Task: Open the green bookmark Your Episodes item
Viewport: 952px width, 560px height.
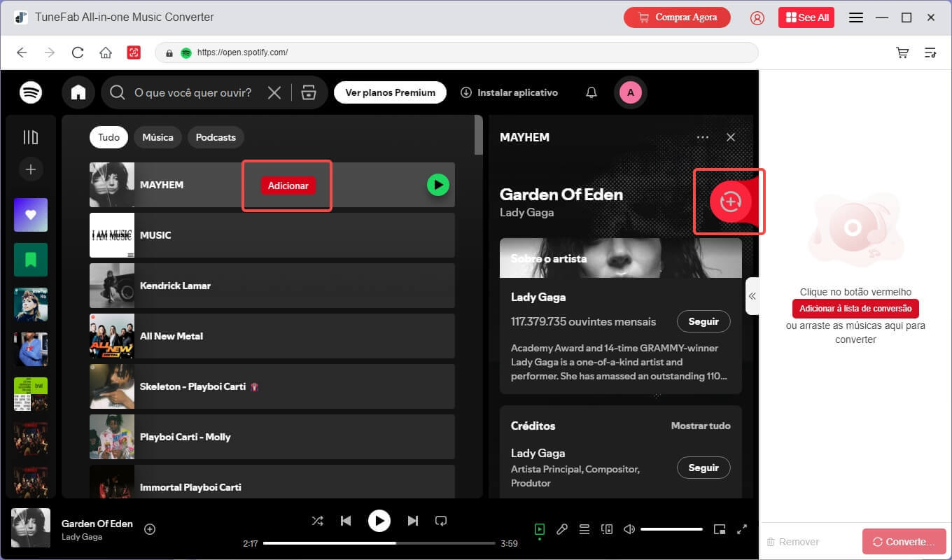Action: (31, 260)
